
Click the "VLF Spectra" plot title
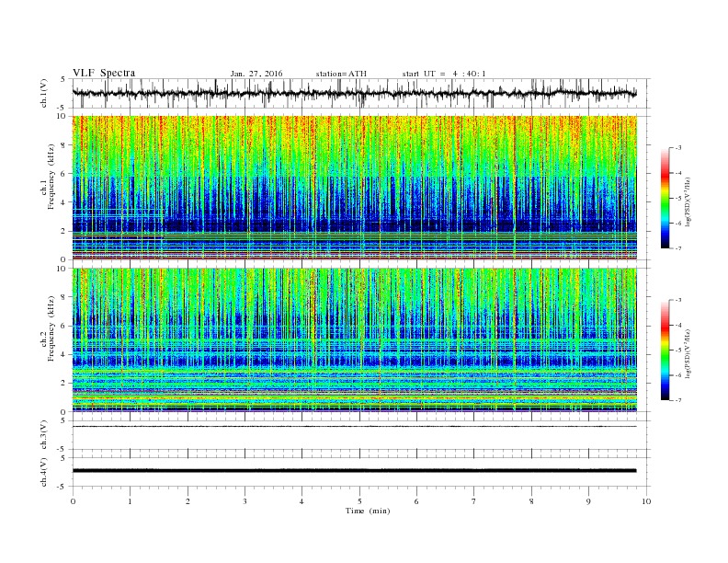pos(104,73)
